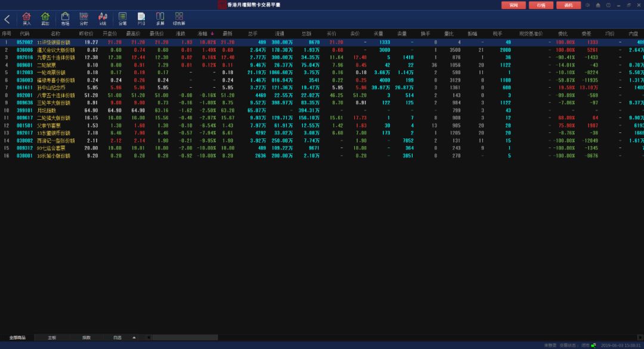
Task: Select row with code 009617
Action: 322,118
